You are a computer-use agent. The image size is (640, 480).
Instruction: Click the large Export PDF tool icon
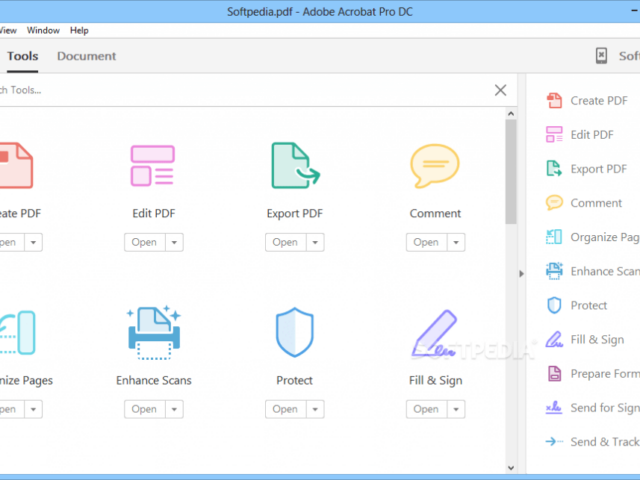click(295, 165)
